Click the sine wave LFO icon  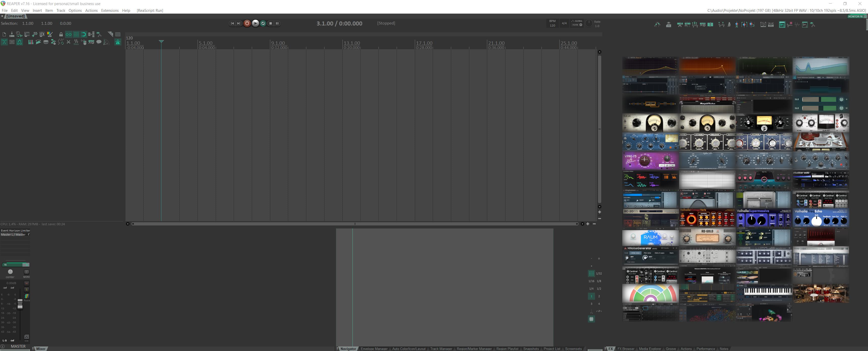coord(76,42)
